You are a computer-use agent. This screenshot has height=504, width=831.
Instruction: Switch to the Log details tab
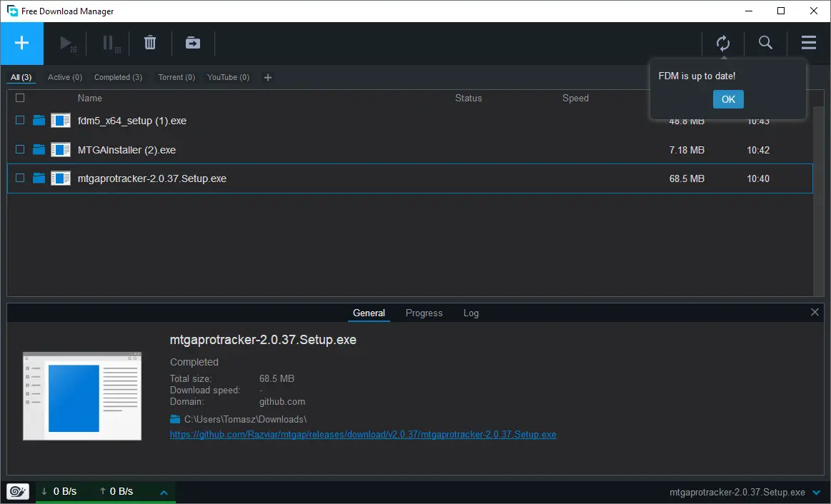(x=471, y=313)
